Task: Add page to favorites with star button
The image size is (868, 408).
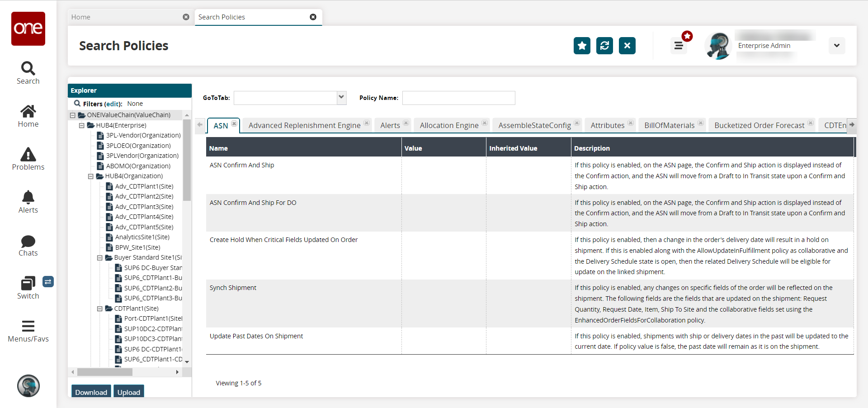Action: point(582,46)
